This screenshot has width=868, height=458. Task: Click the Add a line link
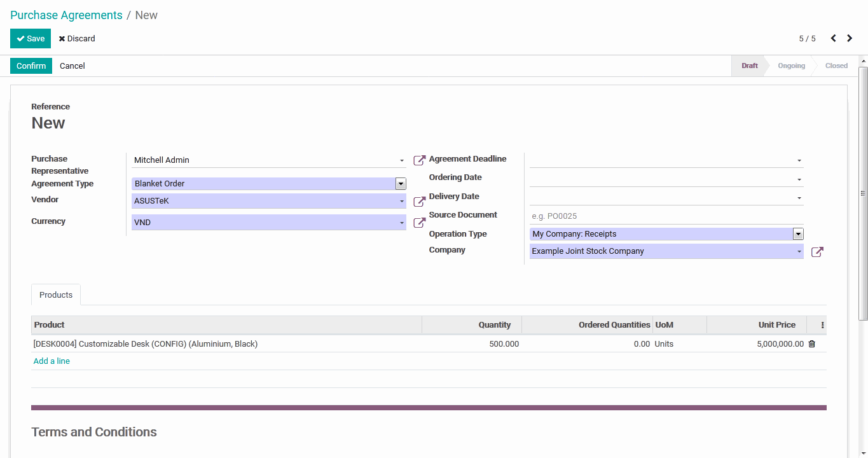52,361
